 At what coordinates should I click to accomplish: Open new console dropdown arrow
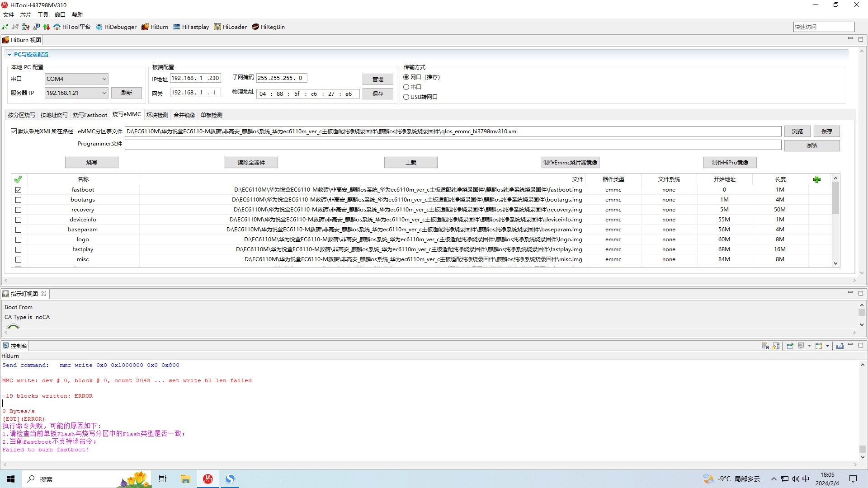point(828,346)
